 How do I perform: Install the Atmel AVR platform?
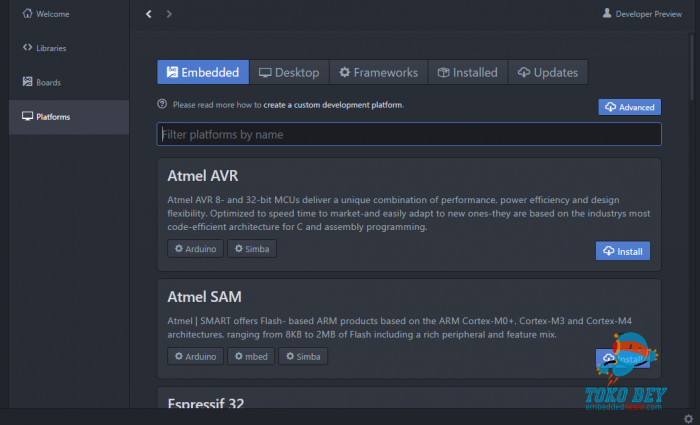(622, 250)
